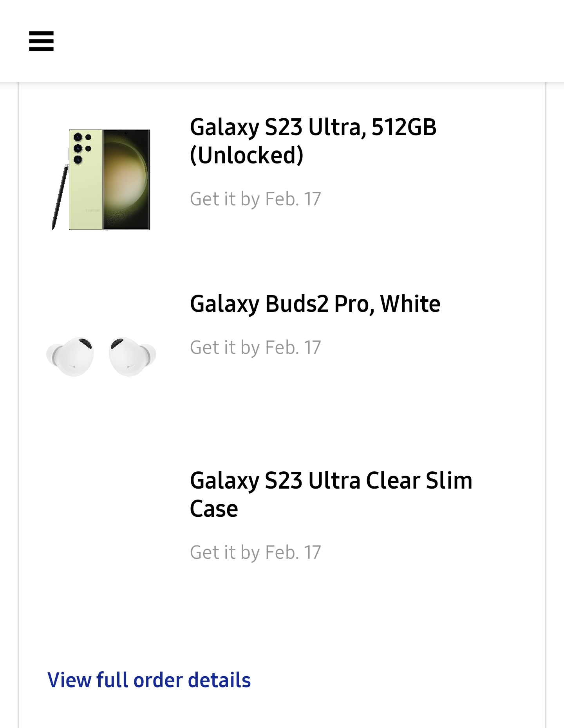Click the delivery date under Galaxy Buds2 Pro
This screenshot has width=564, height=728.
pos(255,348)
